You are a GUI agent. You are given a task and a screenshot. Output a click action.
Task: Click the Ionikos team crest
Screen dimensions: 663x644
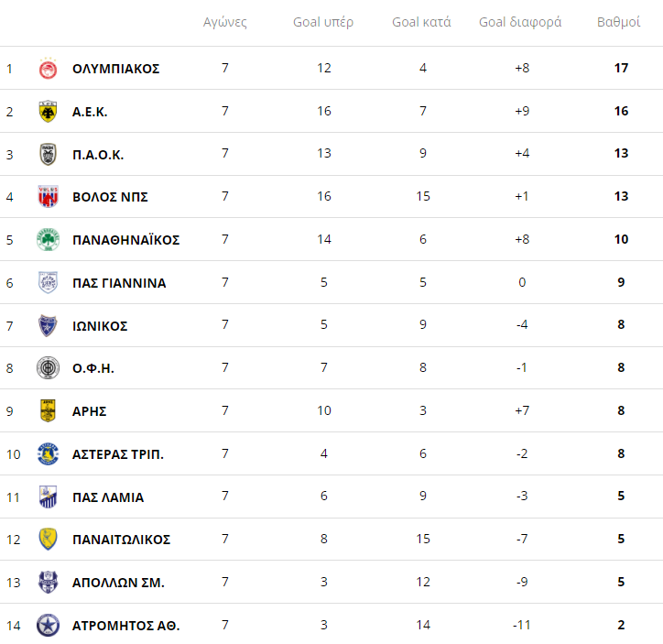tap(48, 325)
